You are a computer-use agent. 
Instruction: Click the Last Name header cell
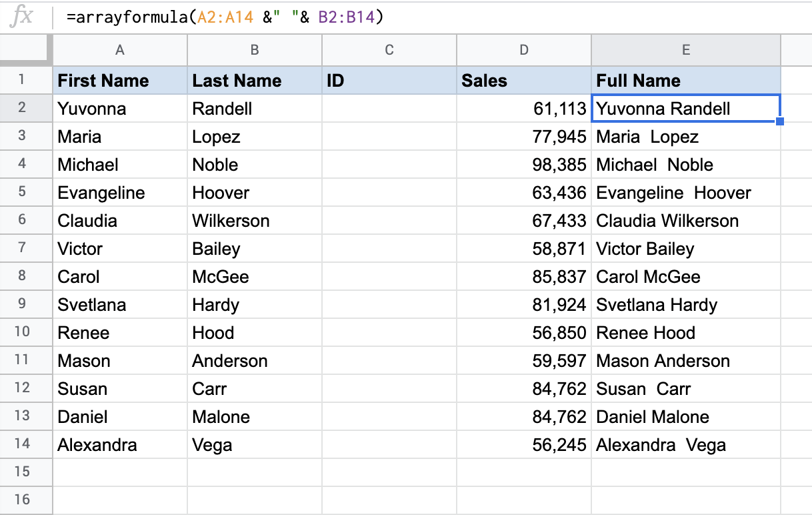point(255,81)
